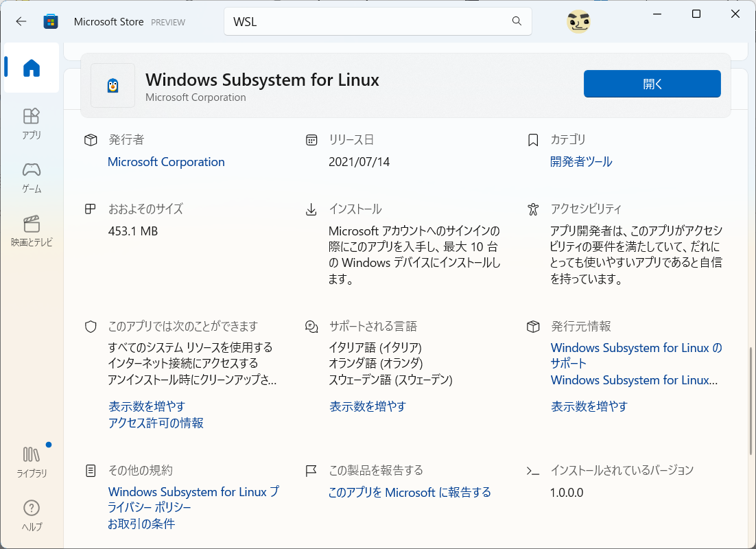Open the Microsoft Corporation publisher link
The height and width of the screenshot is (549, 756).
click(x=166, y=162)
